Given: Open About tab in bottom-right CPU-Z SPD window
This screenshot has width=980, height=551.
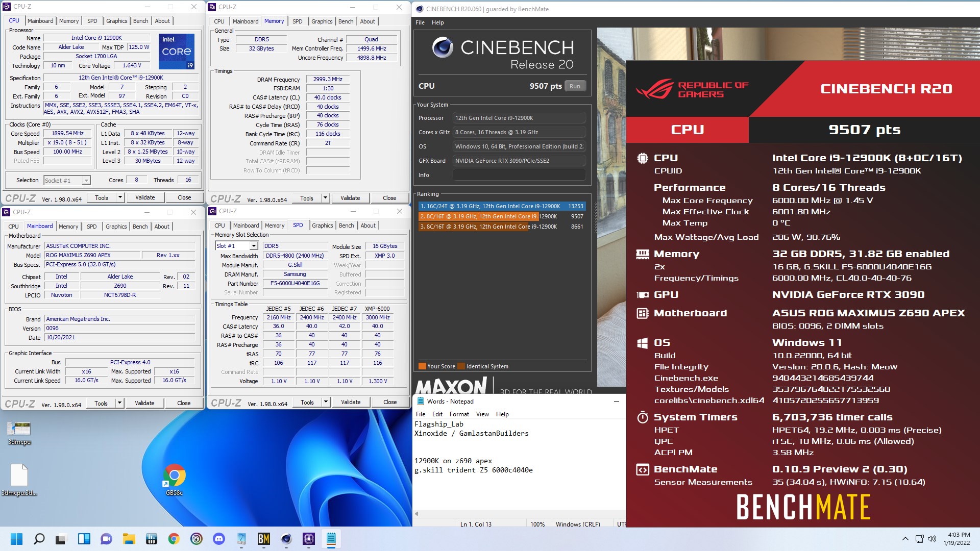Looking at the screenshot, I should [x=368, y=226].
